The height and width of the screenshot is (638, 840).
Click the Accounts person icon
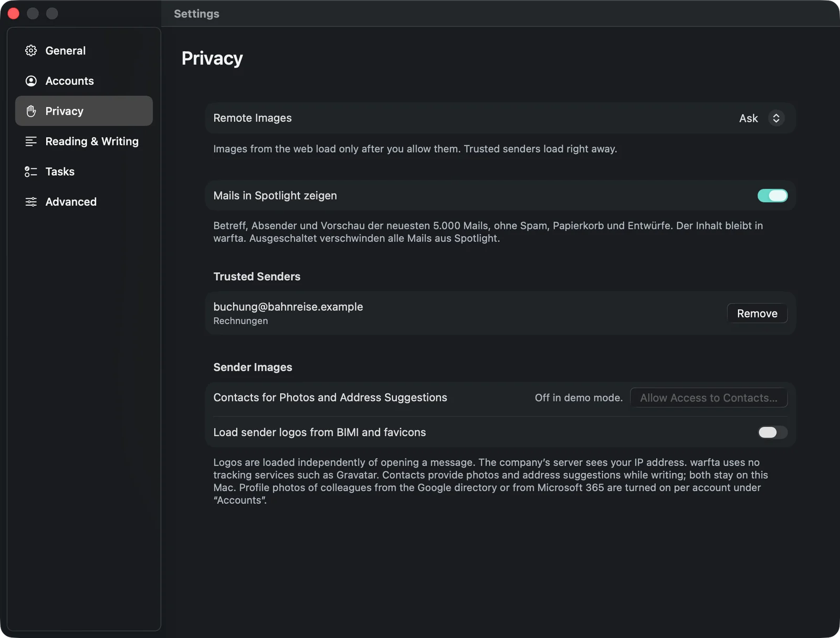pyautogui.click(x=31, y=81)
